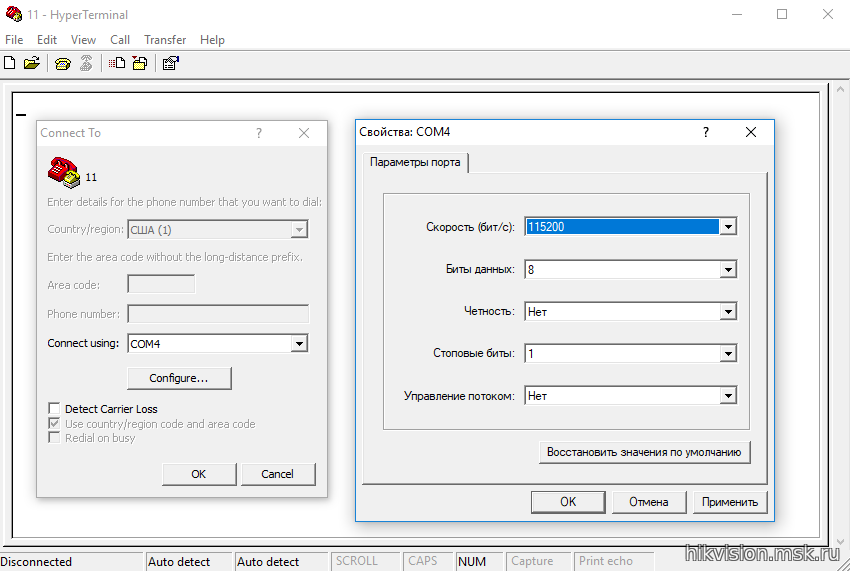Click the terminal scrollbar up arrow
Screen dimensions: 850x571
(x=840, y=89)
